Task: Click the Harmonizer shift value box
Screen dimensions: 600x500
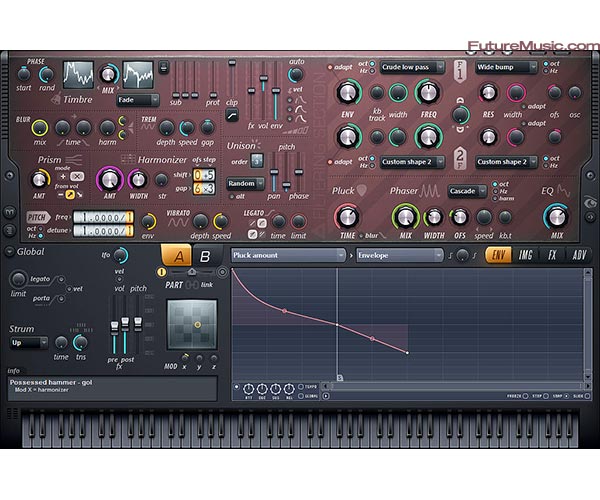Action: tap(204, 175)
